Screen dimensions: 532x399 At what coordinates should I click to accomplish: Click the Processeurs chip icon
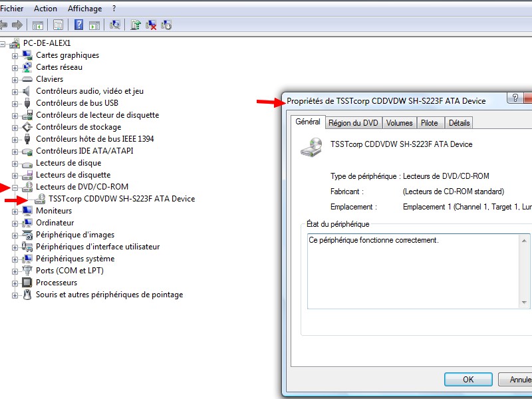(x=27, y=283)
